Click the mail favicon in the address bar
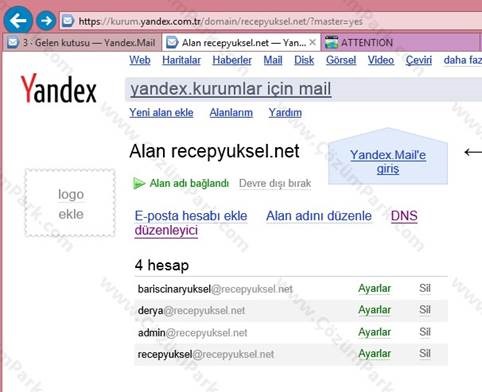Image resolution: width=482 pixels, height=392 pixels. pos(68,21)
